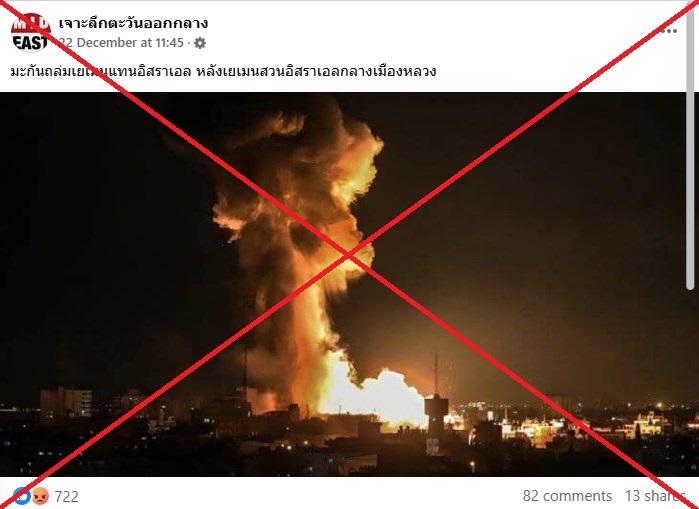Click the vertical scrollbar thumb on right
The image size is (699, 509).
point(691,145)
